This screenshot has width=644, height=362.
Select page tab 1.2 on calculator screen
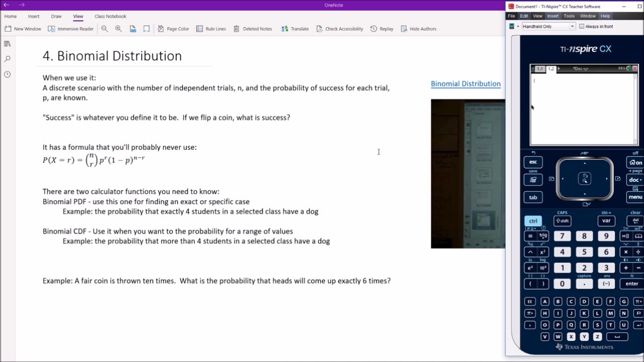[x=551, y=69]
